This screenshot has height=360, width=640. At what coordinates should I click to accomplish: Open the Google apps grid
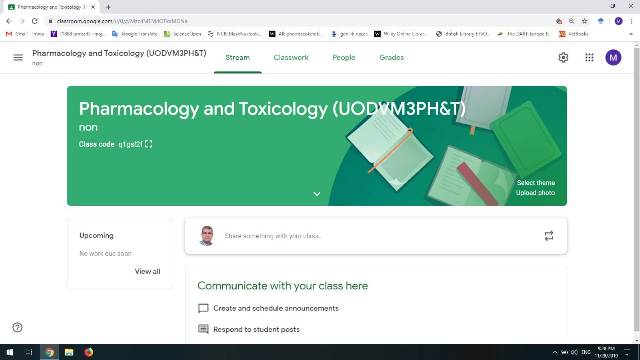(x=589, y=58)
